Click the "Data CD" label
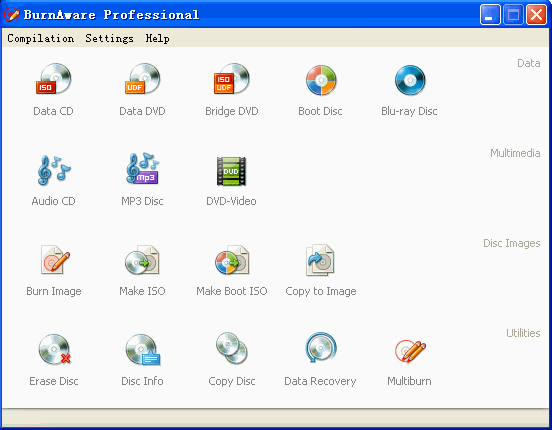This screenshot has height=430, width=552. click(53, 111)
